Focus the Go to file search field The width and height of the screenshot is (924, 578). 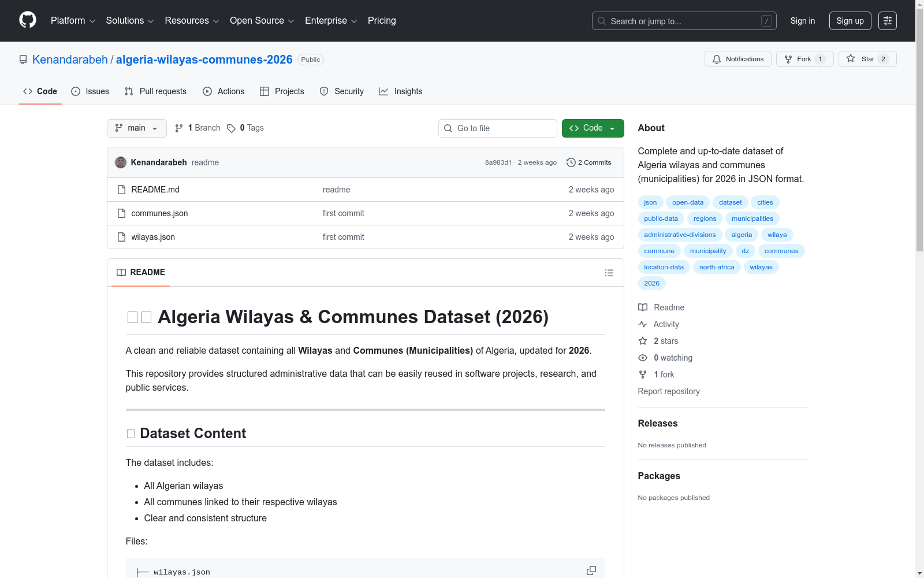pos(498,128)
